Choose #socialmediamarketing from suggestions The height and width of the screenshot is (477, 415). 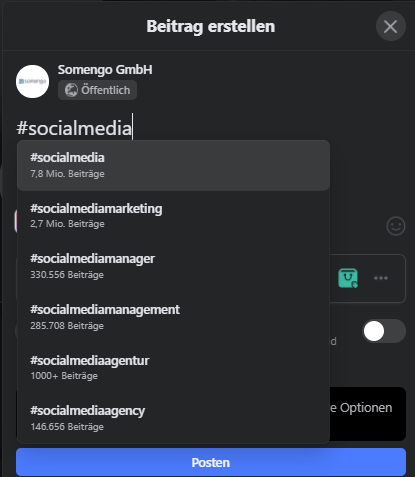point(173,216)
